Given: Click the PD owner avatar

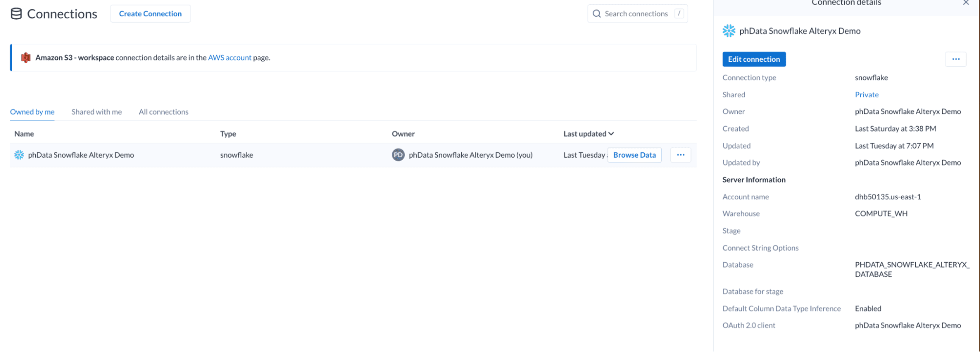Looking at the screenshot, I should tap(398, 155).
